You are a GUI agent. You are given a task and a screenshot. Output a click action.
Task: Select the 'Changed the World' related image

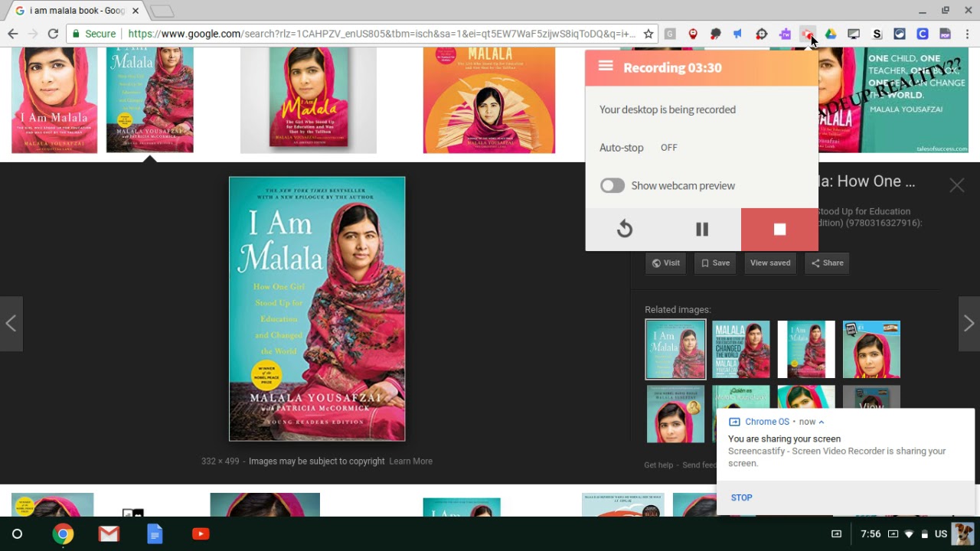click(741, 350)
